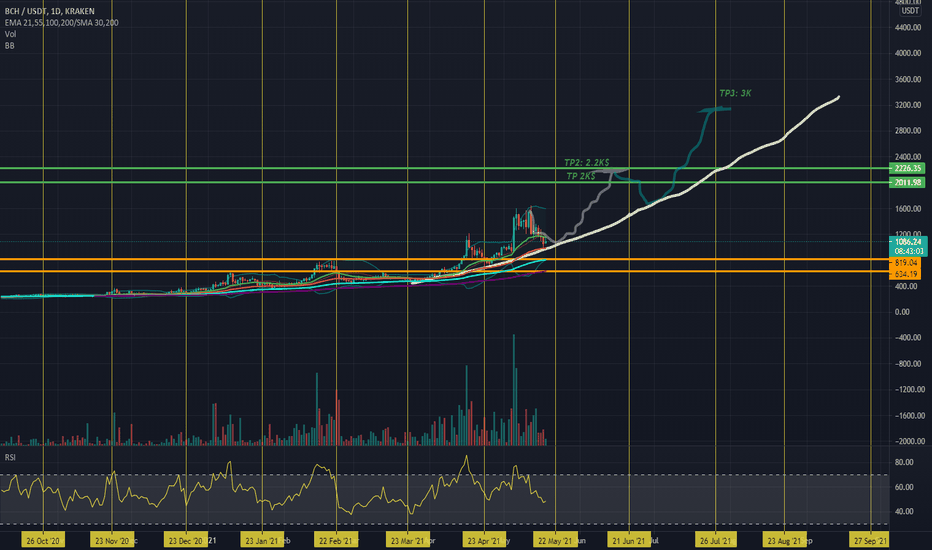The width and height of the screenshot is (932, 550).
Task: Select the BB indicator label
Action: click(10, 45)
